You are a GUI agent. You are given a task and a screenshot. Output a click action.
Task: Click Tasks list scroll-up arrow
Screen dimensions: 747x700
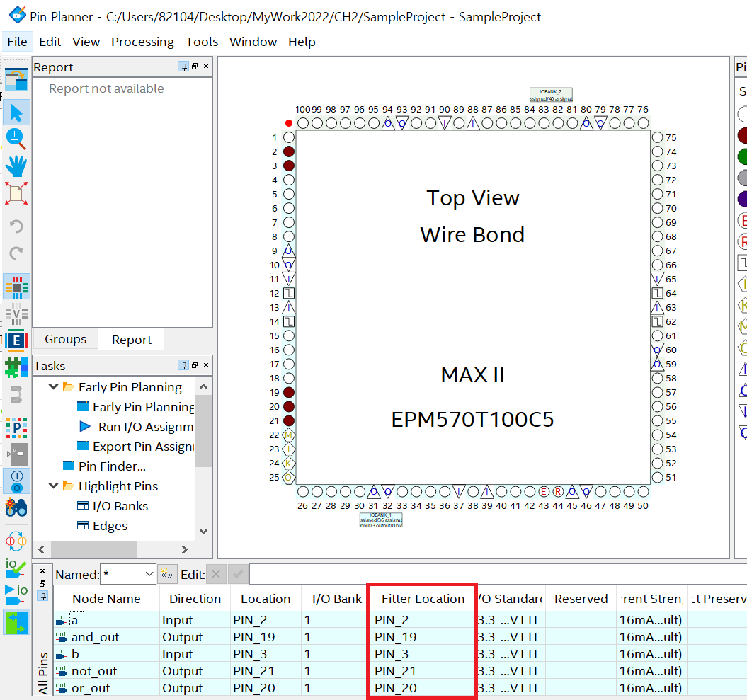click(203, 387)
